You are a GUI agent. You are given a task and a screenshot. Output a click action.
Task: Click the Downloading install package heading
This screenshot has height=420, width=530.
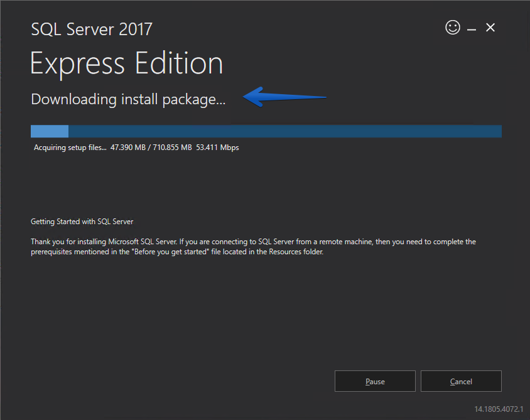tap(128, 100)
